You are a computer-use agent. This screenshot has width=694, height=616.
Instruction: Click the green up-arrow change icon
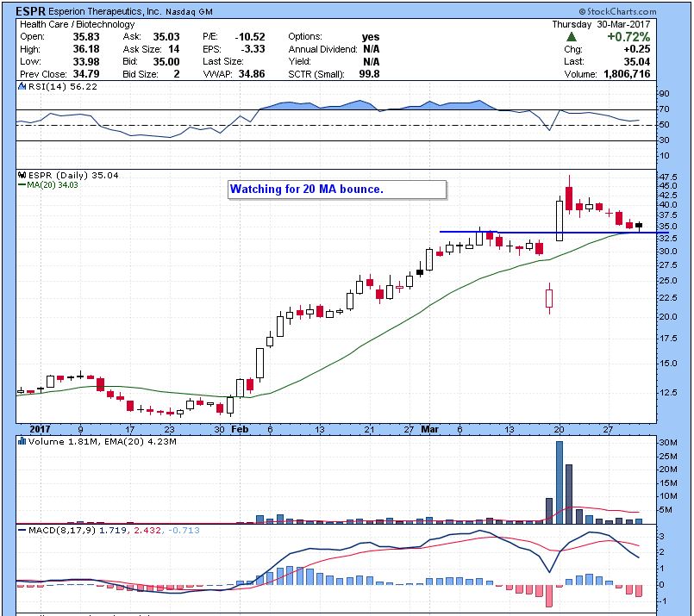pyautogui.click(x=572, y=37)
